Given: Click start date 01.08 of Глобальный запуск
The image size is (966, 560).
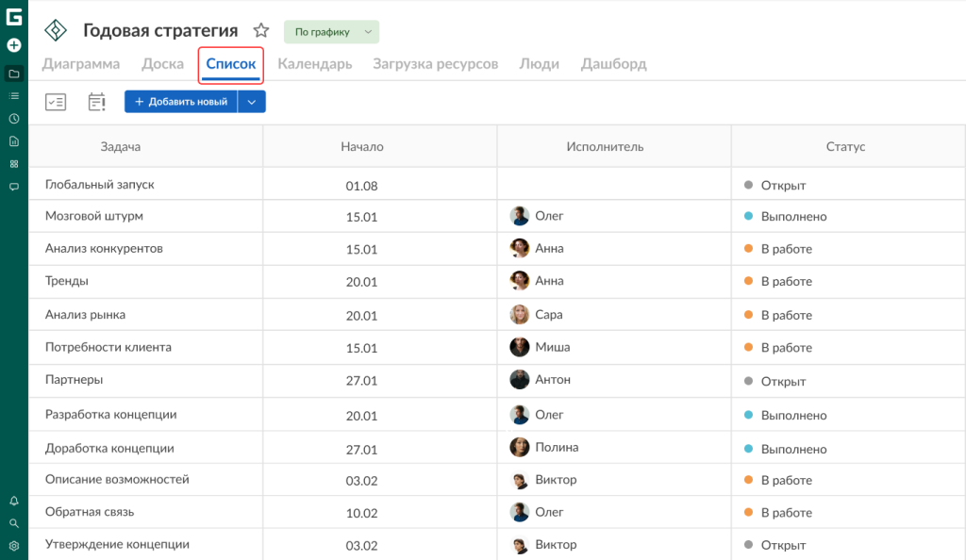Looking at the screenshot, I should pos(361,186).
